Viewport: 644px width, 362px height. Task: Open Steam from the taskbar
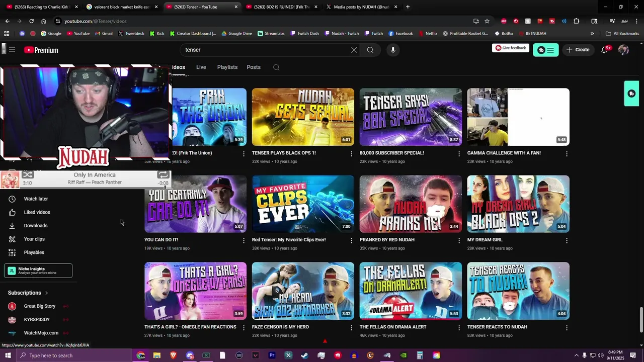pos(304,355)
